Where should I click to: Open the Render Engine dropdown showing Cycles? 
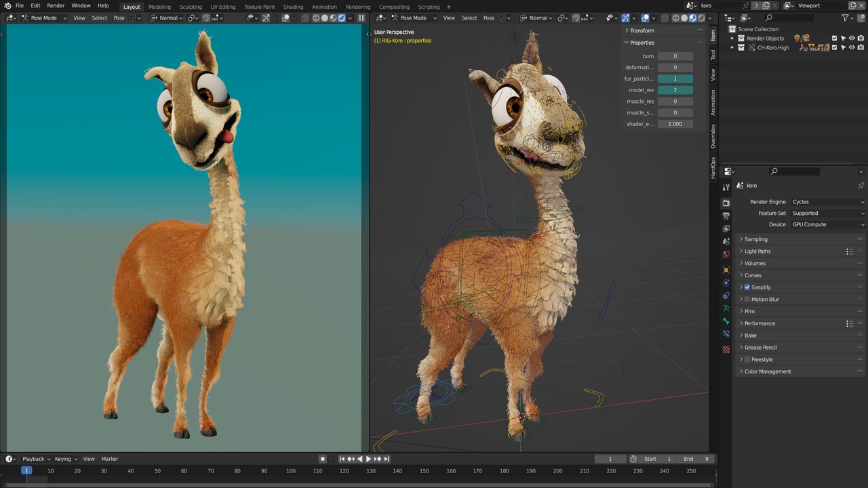[x=827, y=201]
